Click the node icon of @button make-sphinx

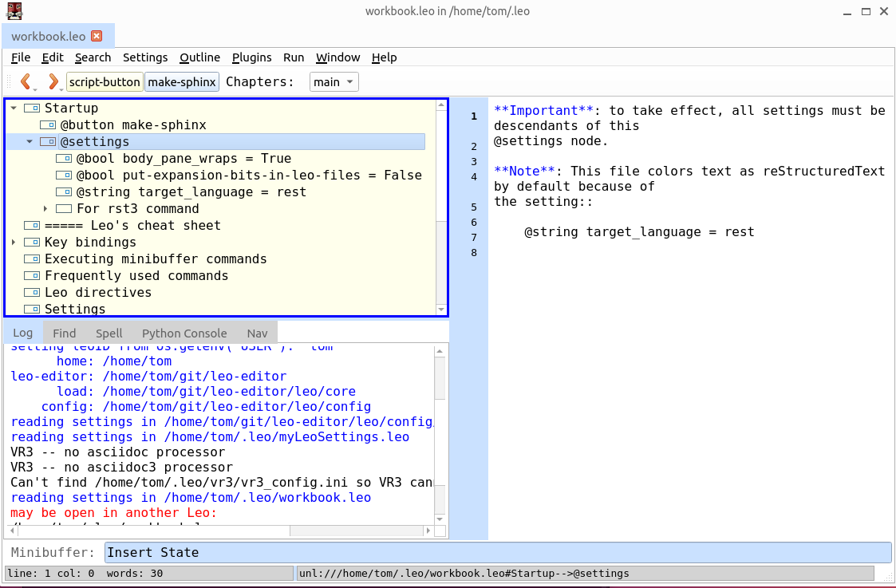[49, 124]
